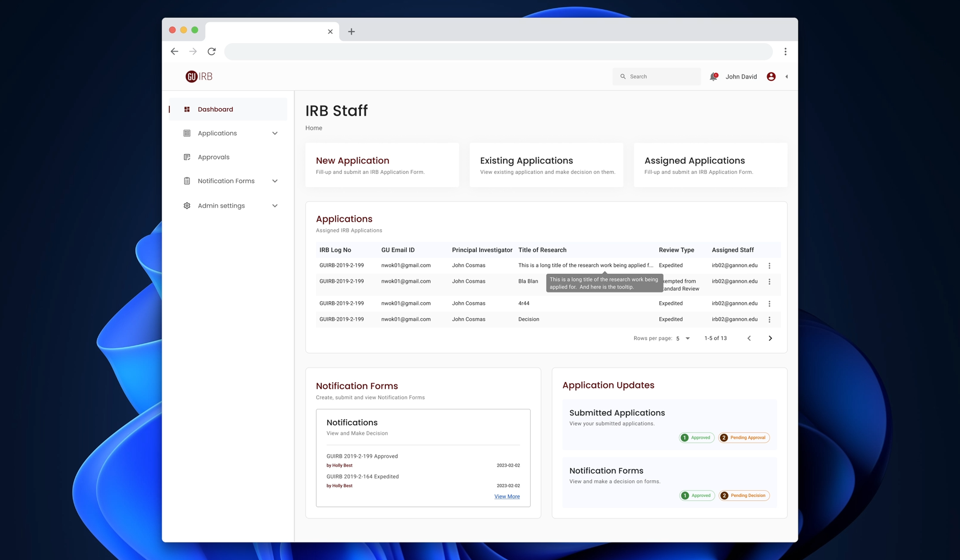Expand the user menu caret
This screenshot has height=560, width=960.
[x=786, y=77]
